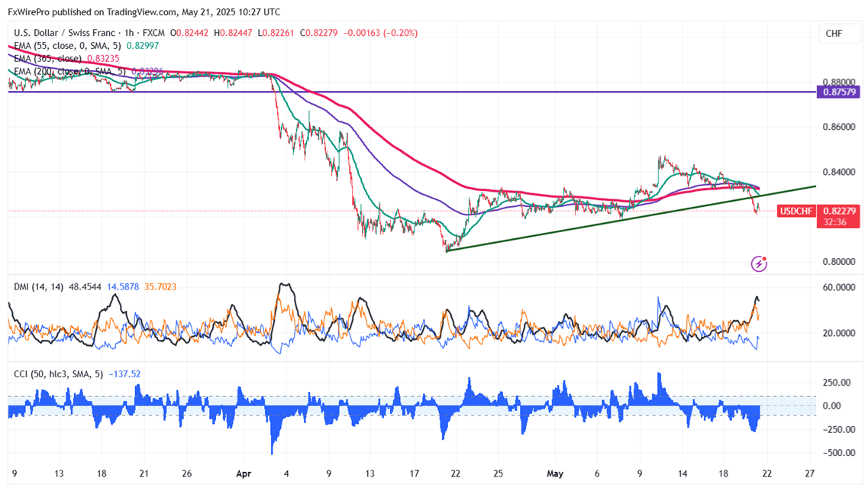
Task: Click the CCI value -137.52
Action: [x=124, y=374]
